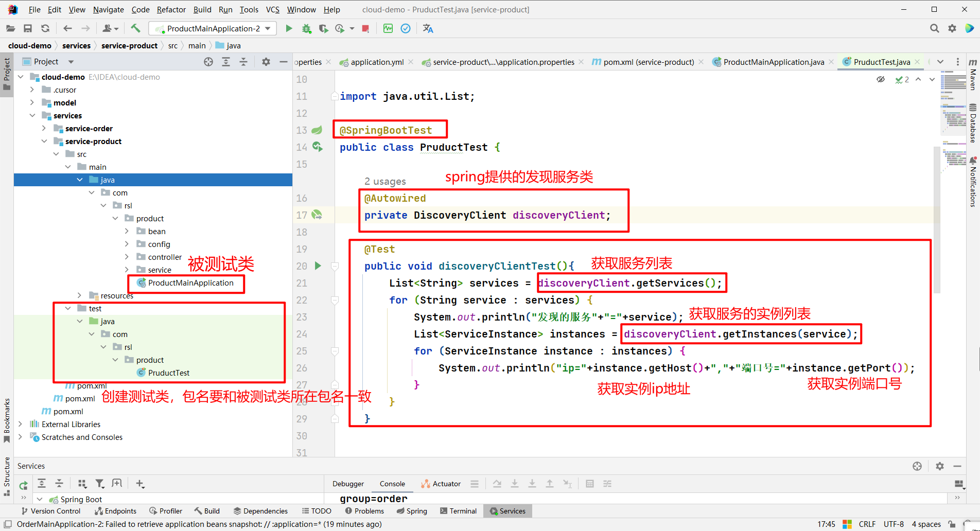Click Spring leaf gutter icon on line 13
This screenshot has width=980, height=531.
[317, 130]
